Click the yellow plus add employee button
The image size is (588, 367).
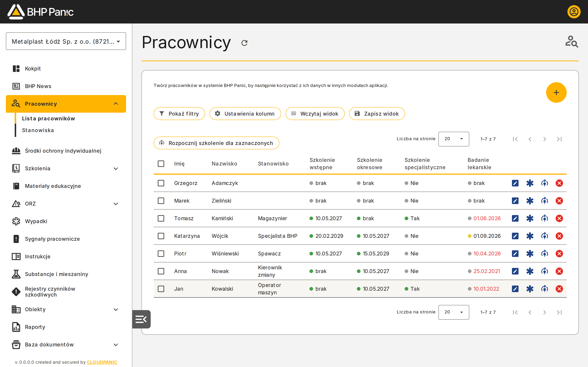(556, 92)
